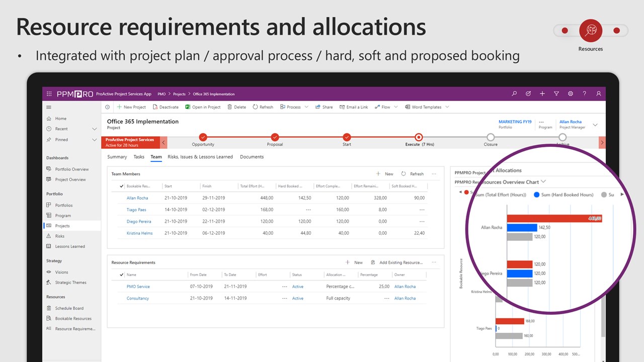The image size is (644, 362).
Task: Go to Home in the sidebar
Action: pos(60,119)
